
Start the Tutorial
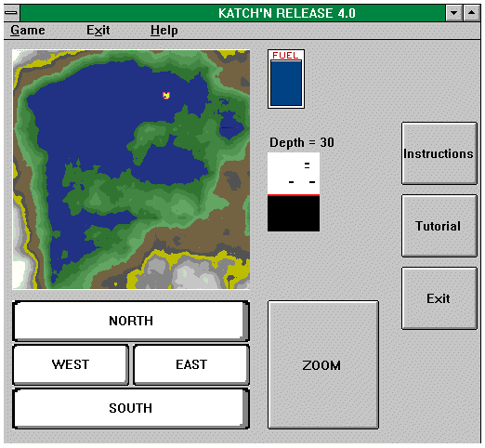(x=439, y=226)
